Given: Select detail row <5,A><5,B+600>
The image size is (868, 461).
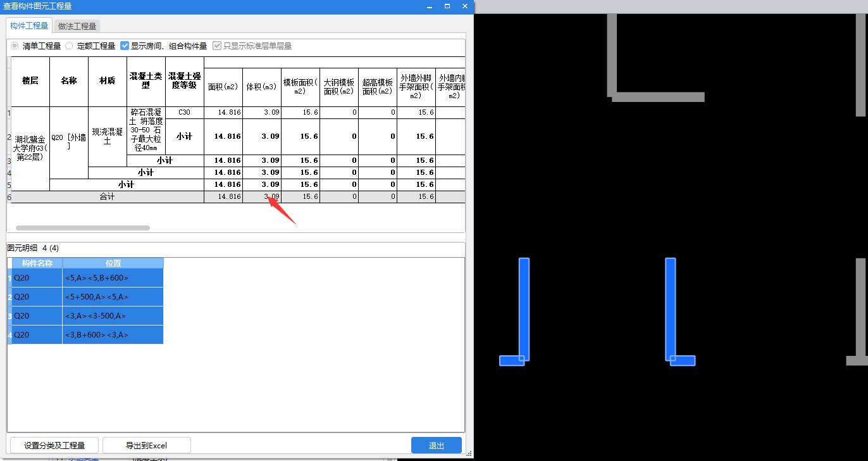Looking at the screenshot, I should [85, 278].
